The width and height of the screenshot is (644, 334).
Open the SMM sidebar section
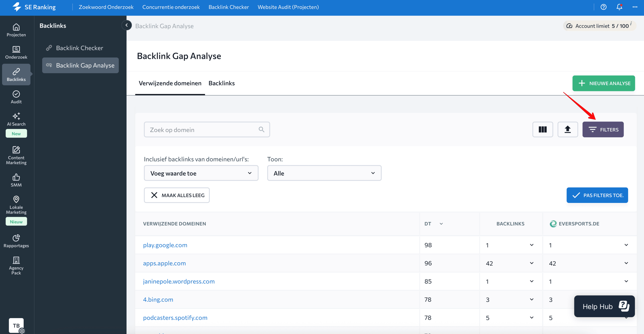(x=16, y=180)
